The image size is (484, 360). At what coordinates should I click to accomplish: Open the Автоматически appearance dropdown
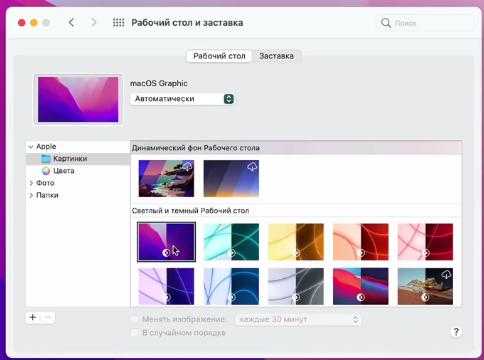[182, 99]
